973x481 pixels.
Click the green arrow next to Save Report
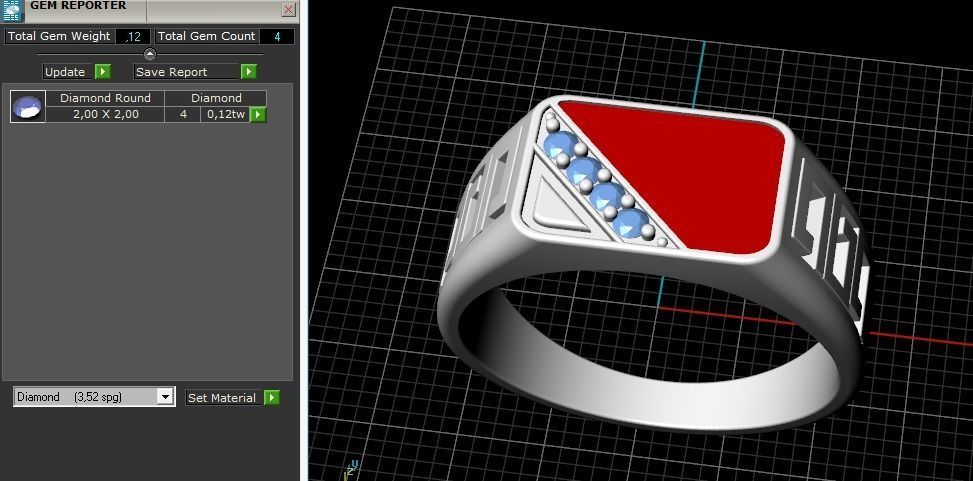pyautogui.click(x=249, y=72)
